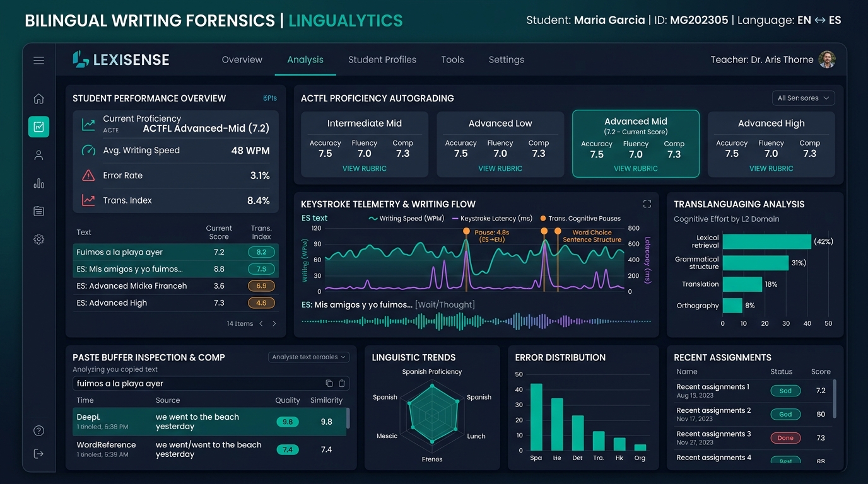Open the assignments list sidebar icon
This screenshot has width=868, height=484.
(x=38, y=211)
